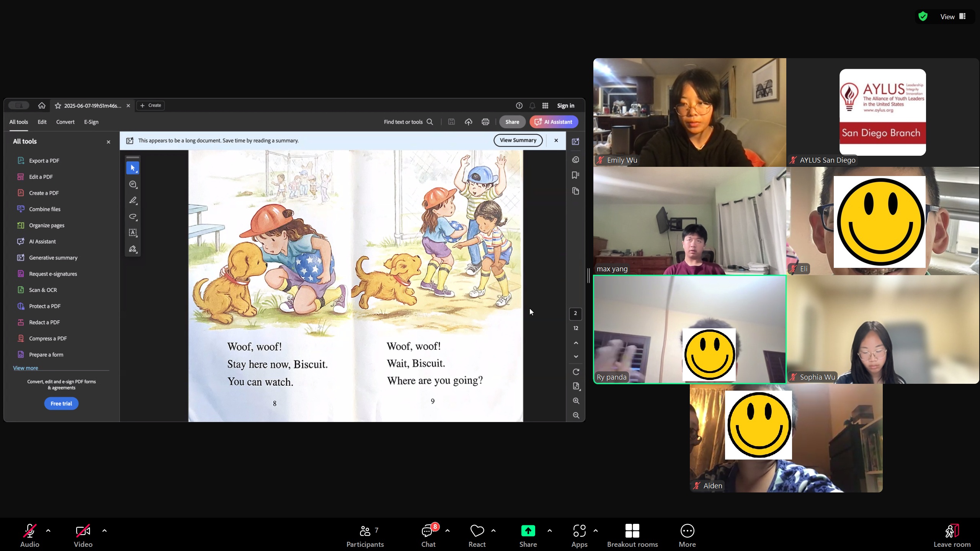Select Edit a PDF tool
Screen dimensions: 980x551
point(35,177)
